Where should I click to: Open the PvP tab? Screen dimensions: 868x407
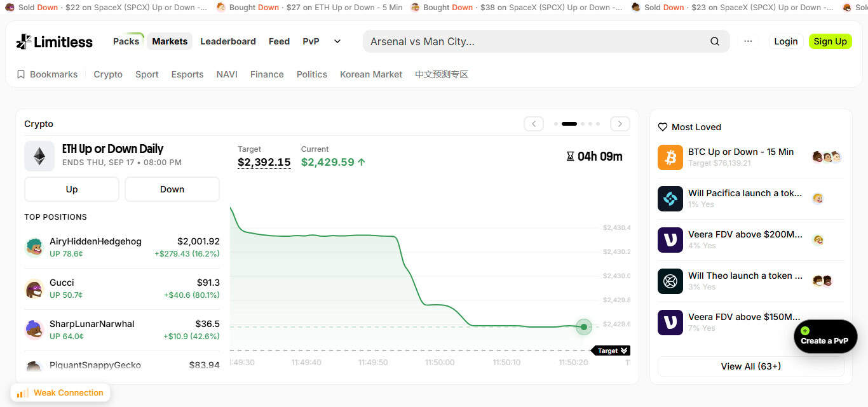click(x=311, y=41)
